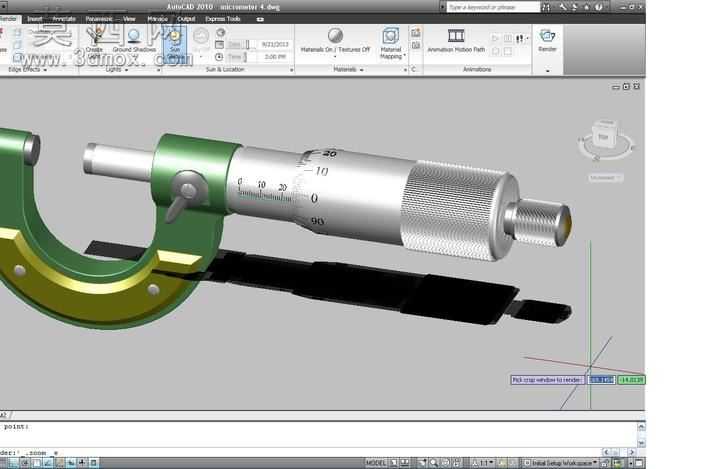Image resolution: width=704 pixels, height=469 pixels.
Task: Toggle Grid display in status bar
Action: [x=2, y=462]
